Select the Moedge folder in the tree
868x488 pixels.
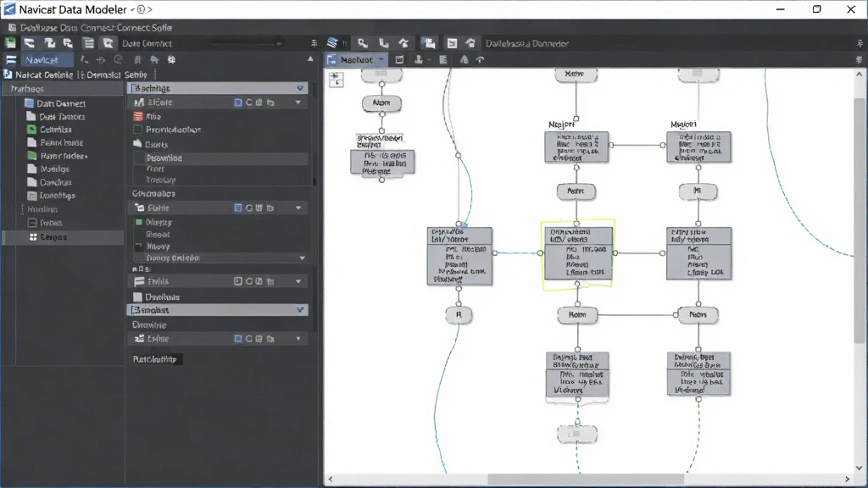(54, 169)
